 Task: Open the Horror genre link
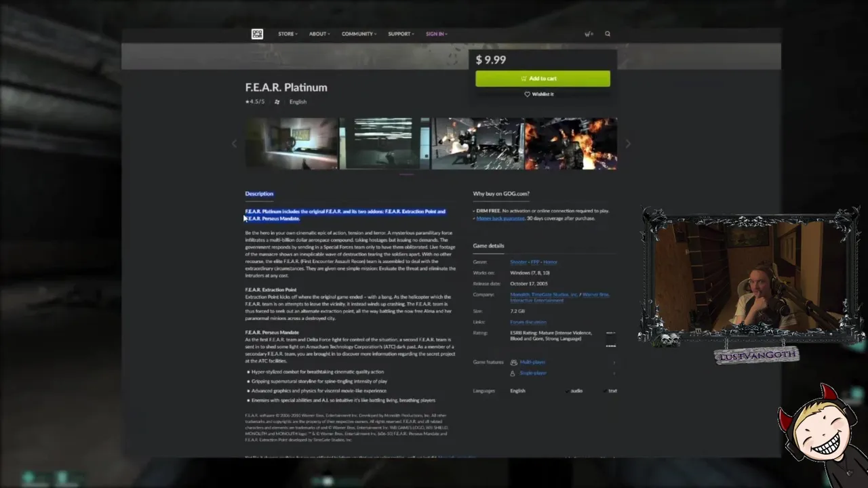550,262
